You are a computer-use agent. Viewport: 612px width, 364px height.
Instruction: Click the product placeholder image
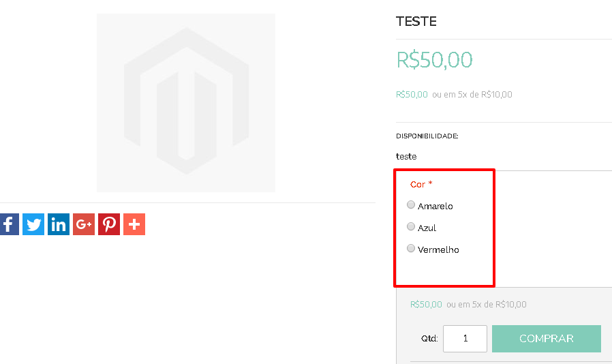186,103
